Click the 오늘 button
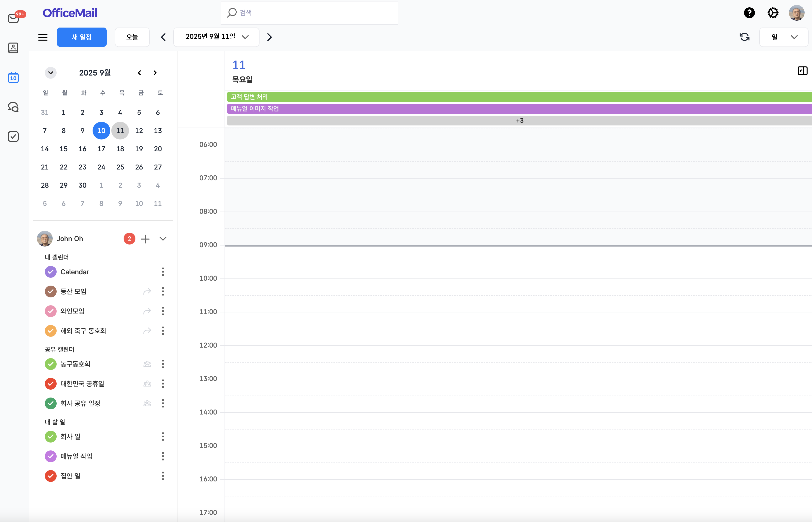Screen dimensions: 812x522 pyautogui.click(x=132, y=37)
